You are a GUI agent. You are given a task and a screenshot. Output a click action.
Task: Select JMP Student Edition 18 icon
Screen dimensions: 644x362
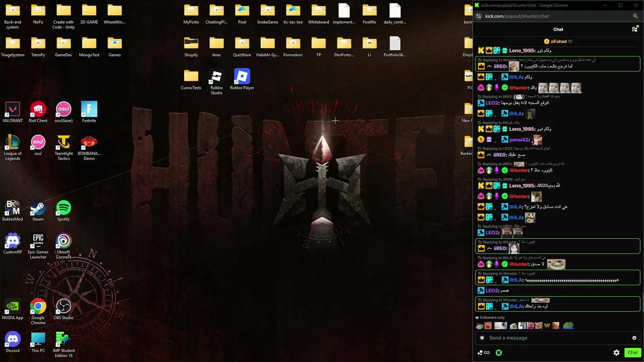point(63,345)
